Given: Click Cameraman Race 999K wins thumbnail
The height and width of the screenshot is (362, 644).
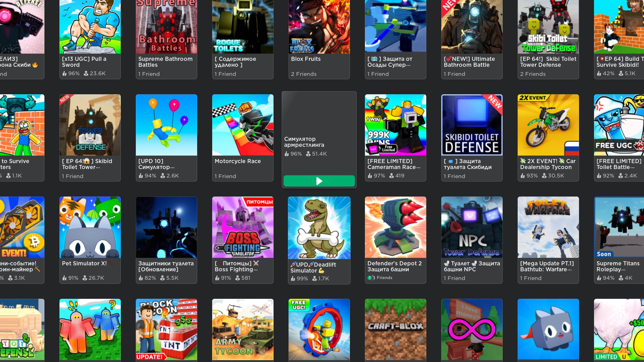Looking at the screenshot, I should pos(395,125).
